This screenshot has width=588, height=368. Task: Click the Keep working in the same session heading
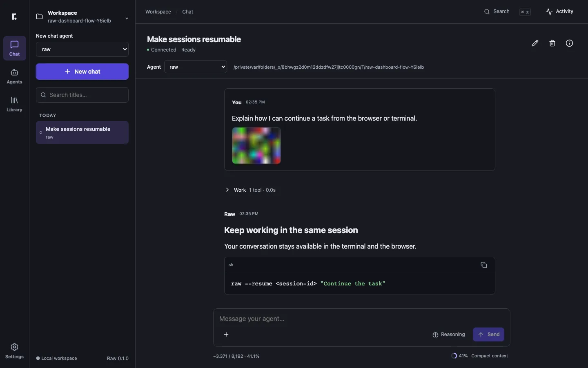(x=291, y=230)
